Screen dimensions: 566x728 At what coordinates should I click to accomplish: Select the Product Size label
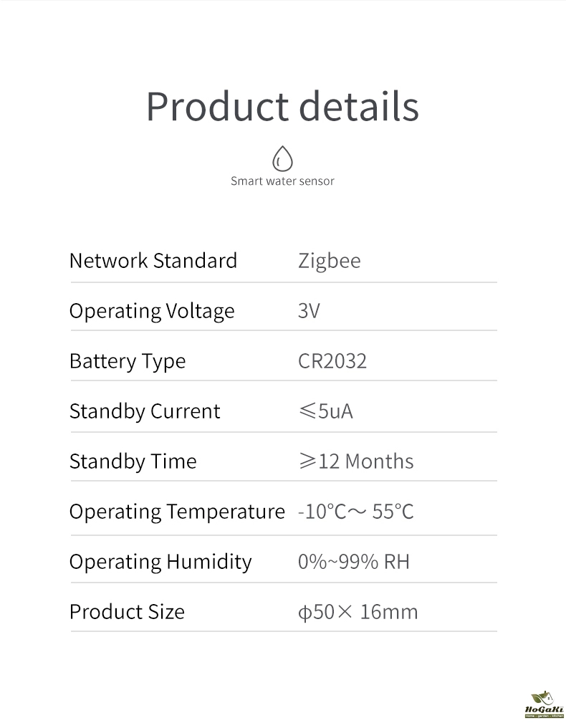tap(127, 612)
